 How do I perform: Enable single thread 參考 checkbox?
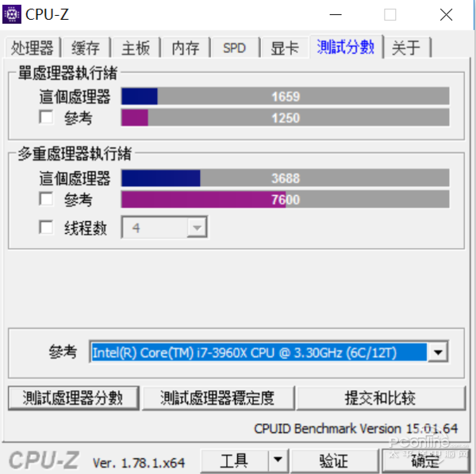pyautogui.click(x=46, y=117)
